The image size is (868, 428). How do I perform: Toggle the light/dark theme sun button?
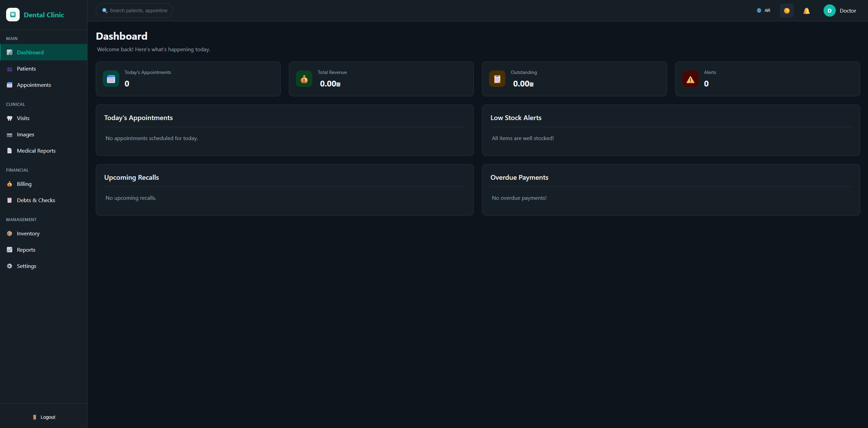pyautogui.click(x=787, y=11)
